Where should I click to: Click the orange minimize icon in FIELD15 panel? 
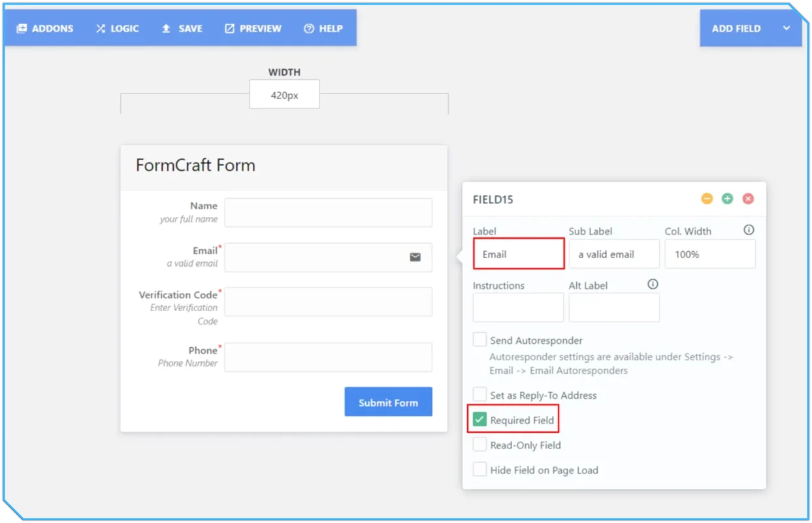[x=707, y=199]
